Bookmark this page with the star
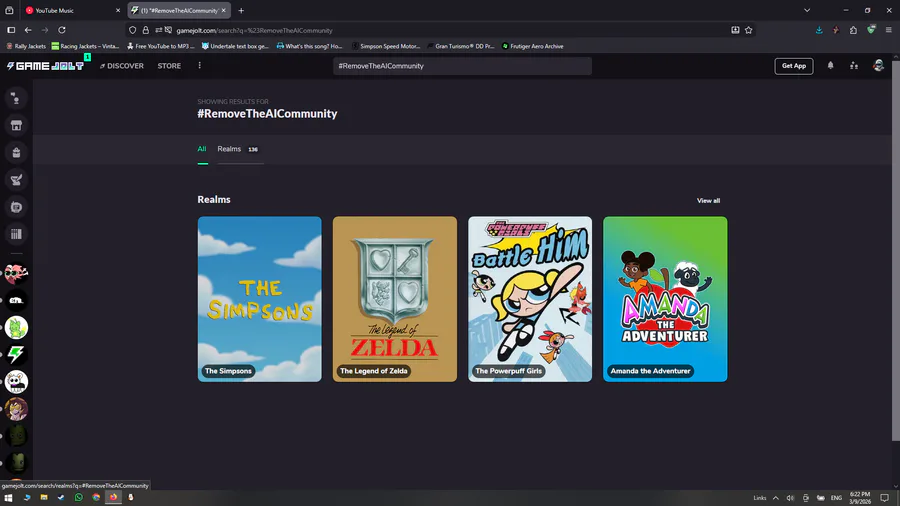 pyautogui.click(x=748, y=30)
